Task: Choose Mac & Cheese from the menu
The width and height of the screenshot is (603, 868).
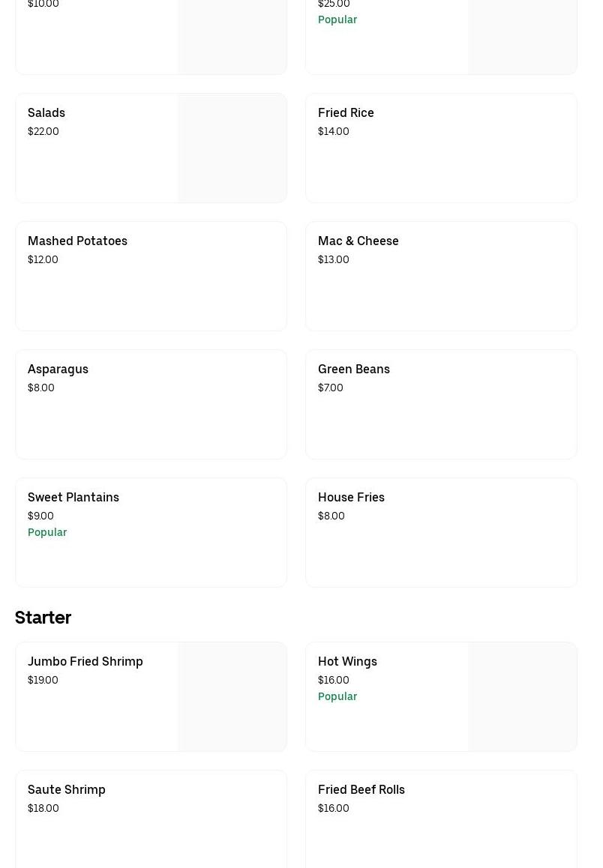Action: click(x=358, y=241)
